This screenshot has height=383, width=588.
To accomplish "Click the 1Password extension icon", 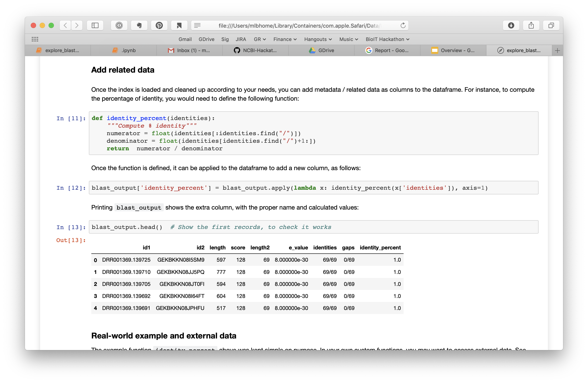I will [x=119, y=25].
